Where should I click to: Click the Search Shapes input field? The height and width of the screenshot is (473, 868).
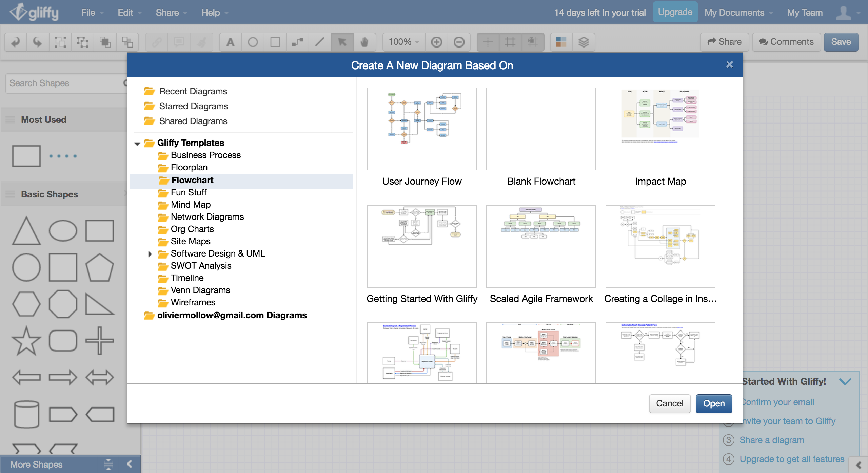[x=66, y=83]
